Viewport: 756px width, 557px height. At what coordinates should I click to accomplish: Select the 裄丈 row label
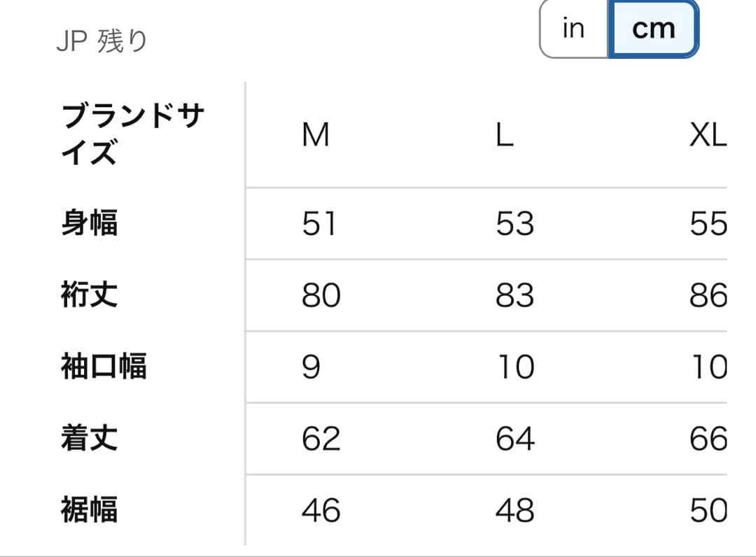point(87,295)
